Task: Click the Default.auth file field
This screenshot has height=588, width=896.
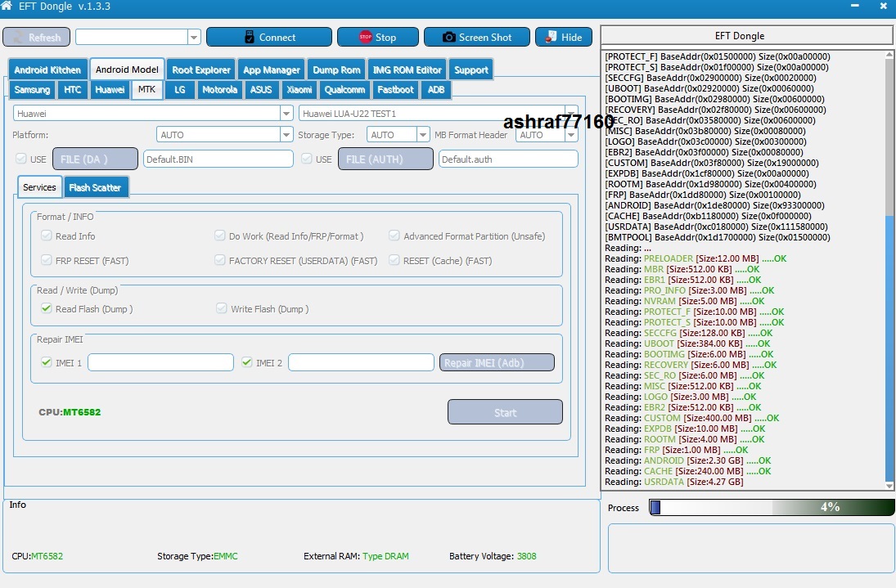Action: pos(508,159)
